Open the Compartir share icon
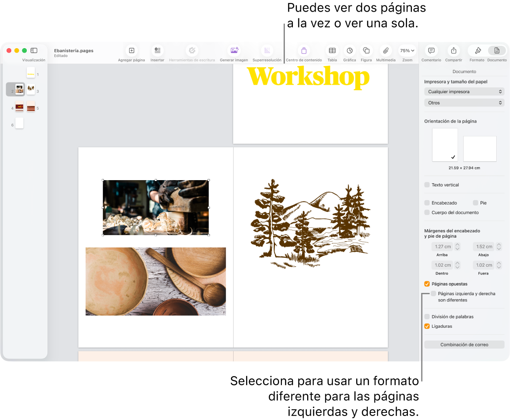Screen dimensions: 510x420 pyautogui.click(x=453, y=51)
